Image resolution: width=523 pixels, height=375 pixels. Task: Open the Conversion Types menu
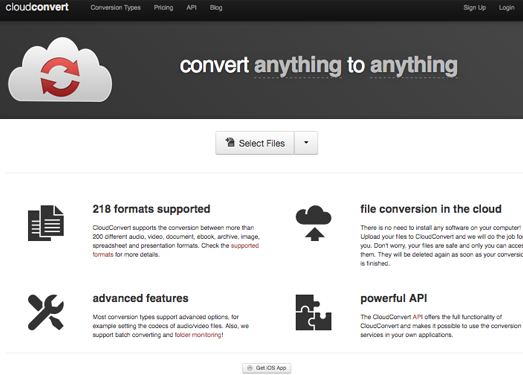click(115, 8)
